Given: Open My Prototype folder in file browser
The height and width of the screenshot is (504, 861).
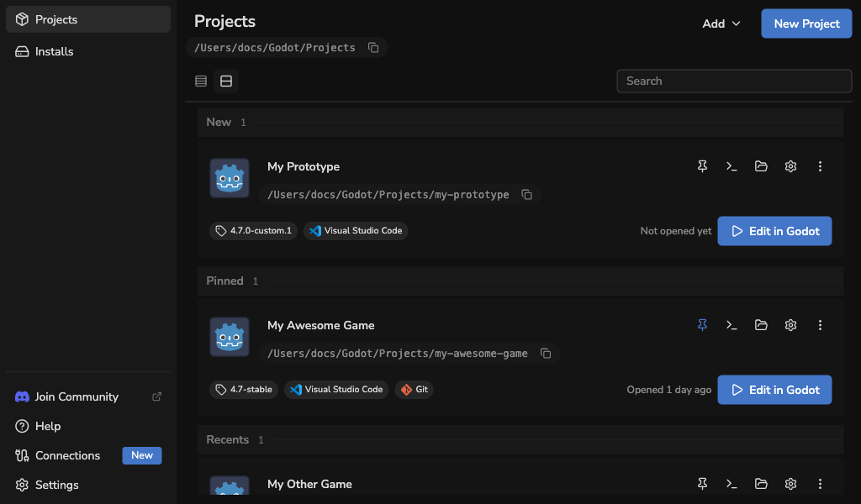Looking at the screenshot, I should (x=761, y=166).
